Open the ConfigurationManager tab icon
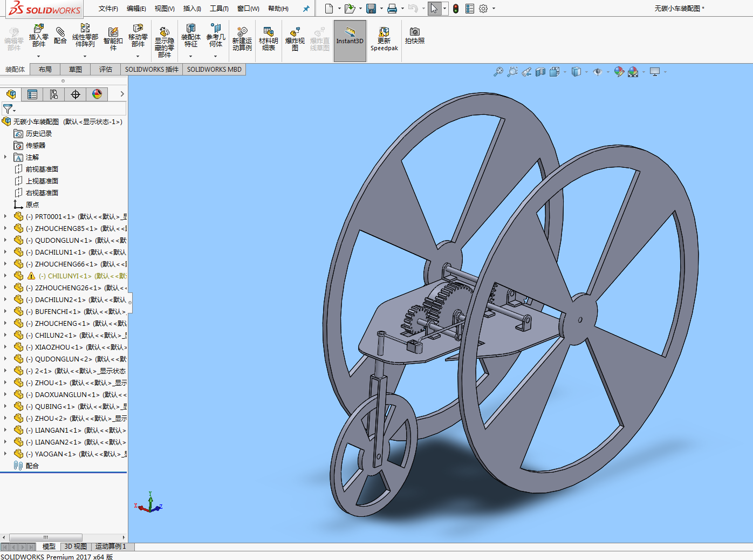Screen dimensions: 753x560 point(54,94)
